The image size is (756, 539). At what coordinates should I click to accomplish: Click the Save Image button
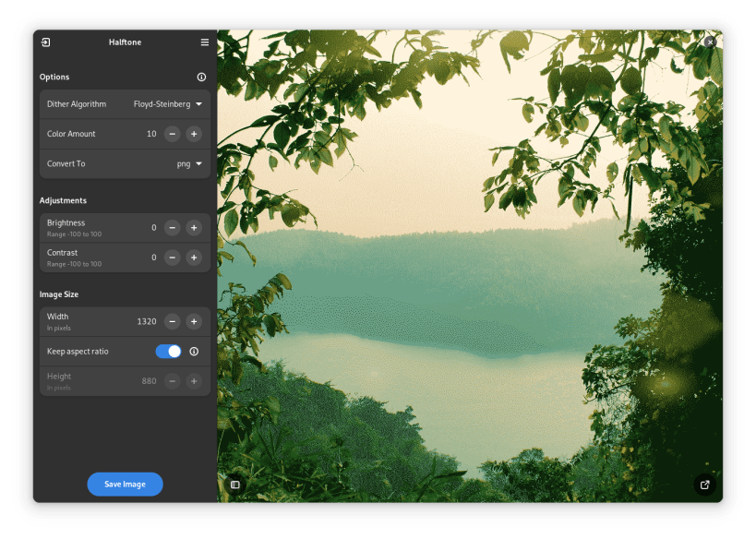(x=125, y=484)
